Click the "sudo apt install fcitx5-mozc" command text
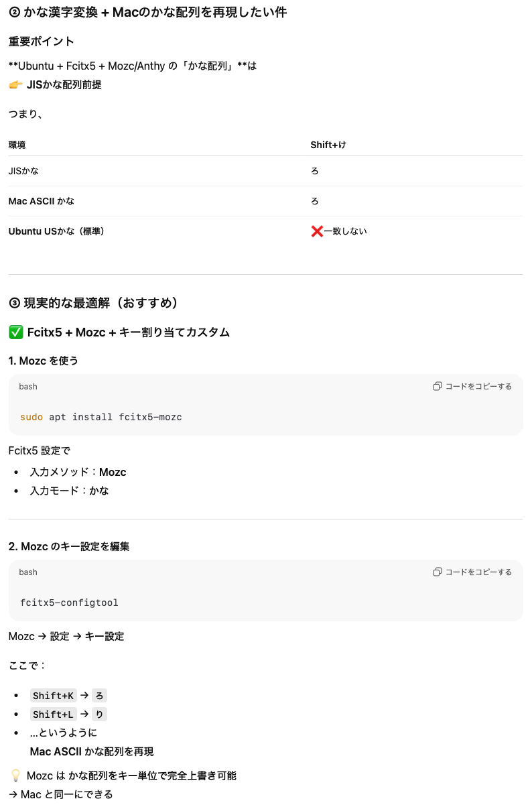532x807 pixels. pyautogui.click(x=101, y=417)
